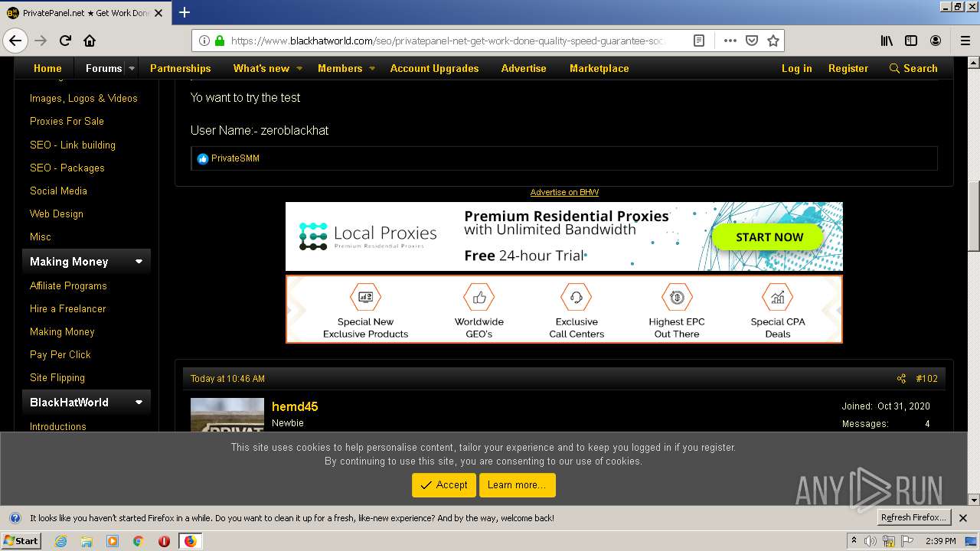Click the volume icon in the system tray
The image size is (980, 551).
871,541
